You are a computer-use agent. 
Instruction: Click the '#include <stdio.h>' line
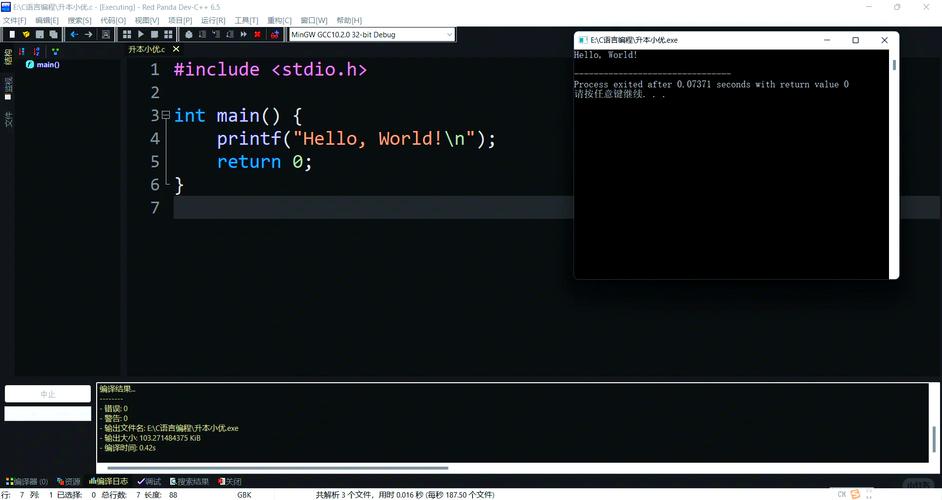coord(270,70)
